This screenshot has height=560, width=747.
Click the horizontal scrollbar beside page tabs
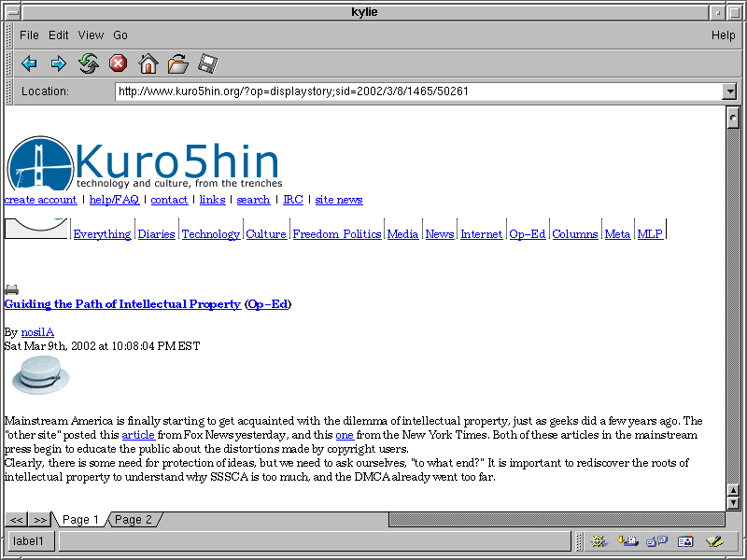557,520
